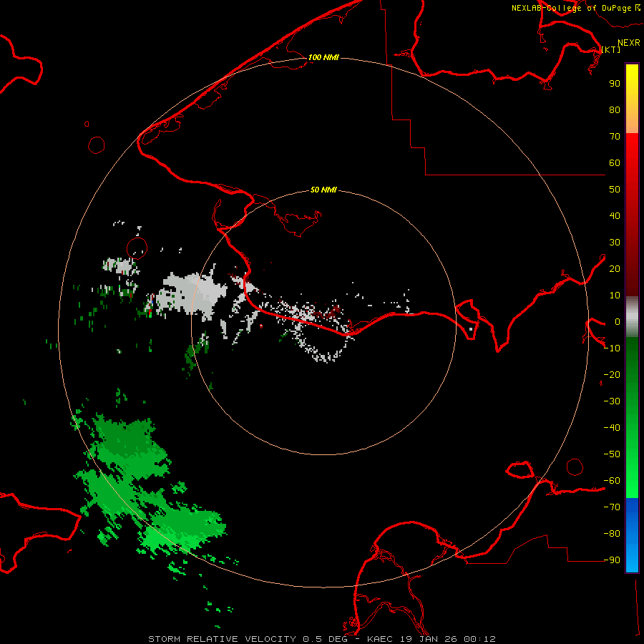Click the 100 NMI range ring label
The height and width of the screenshot is (644, 644).
(323, 57)
